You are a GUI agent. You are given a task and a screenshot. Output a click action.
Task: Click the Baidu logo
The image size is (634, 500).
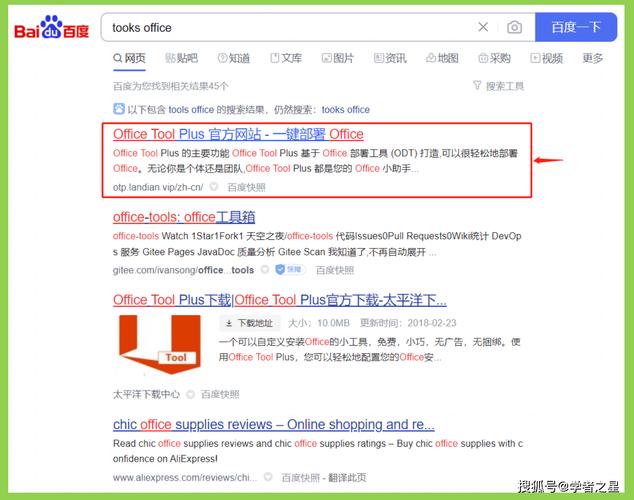(x=51, y=27)
